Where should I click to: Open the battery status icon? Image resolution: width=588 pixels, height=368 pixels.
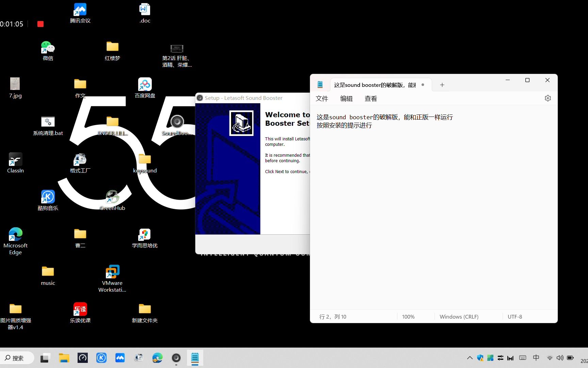pos(570,358)
